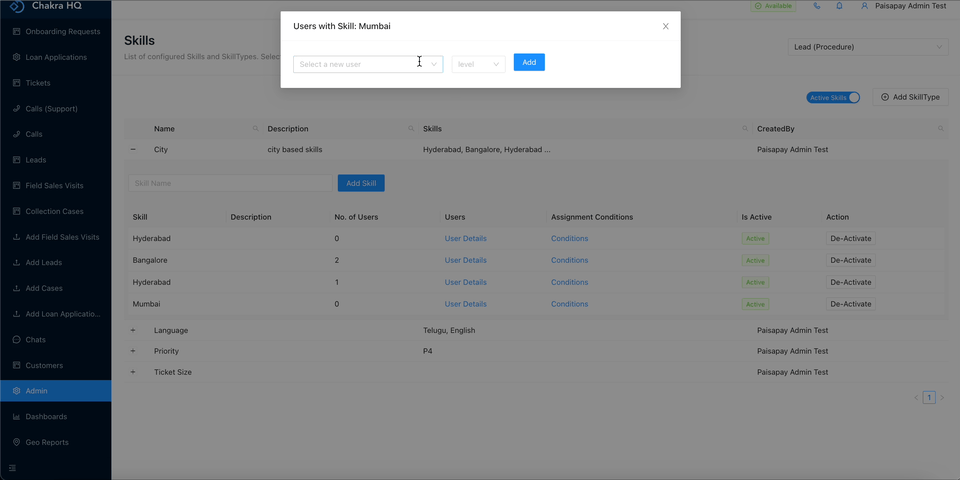The width and height of the screenshot is (960, 480).
Task: Click the Add Field Sales Visits upload icon
Action: 17,237
